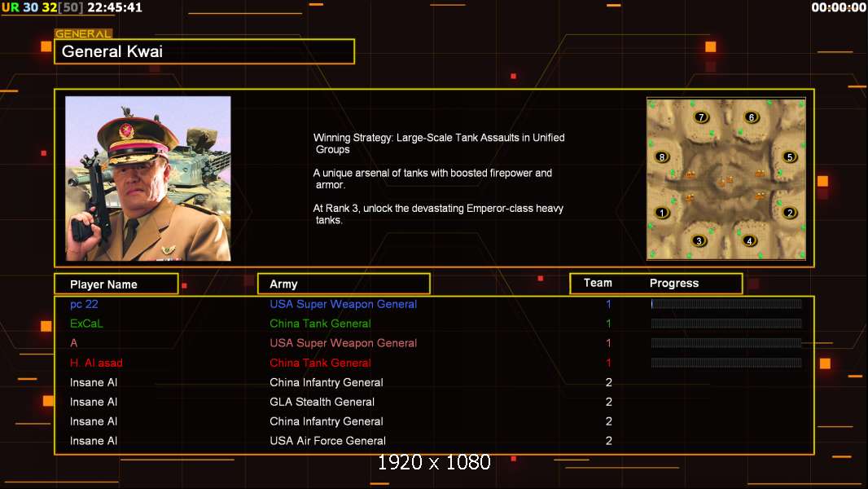This screenshot has height=489, width=868.
Task: Click start position marker 1 on map
Action: [x=661, y=213]
